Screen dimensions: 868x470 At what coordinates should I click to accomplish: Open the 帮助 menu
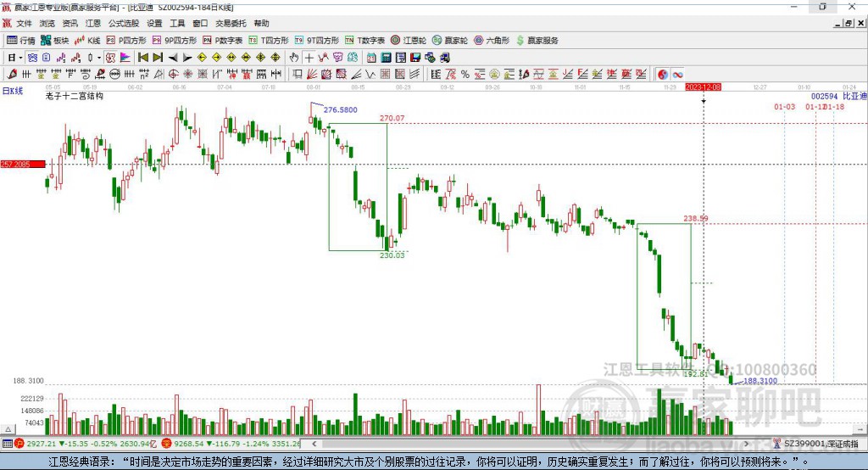pyautogui.click(x=261, y=23)
